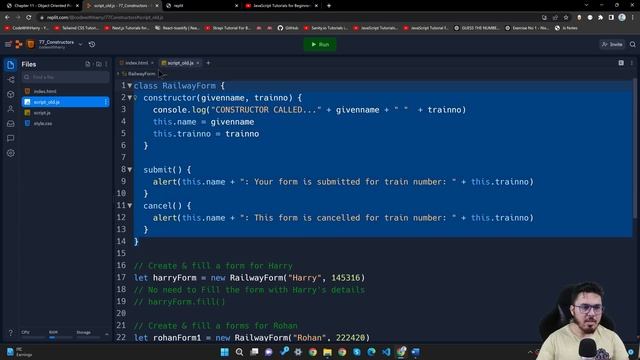640x360 pixels.
Task: Click the green Run button
Action: (320, 44)
